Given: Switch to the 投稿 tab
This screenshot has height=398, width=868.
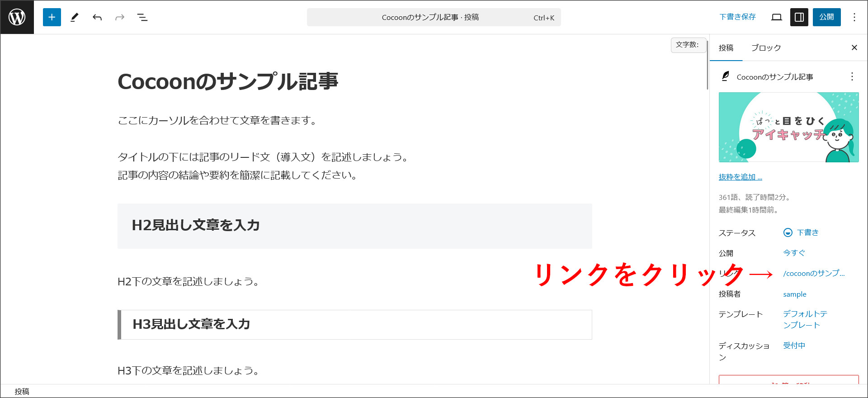Looking at the screenshot, I should (726, 47).
